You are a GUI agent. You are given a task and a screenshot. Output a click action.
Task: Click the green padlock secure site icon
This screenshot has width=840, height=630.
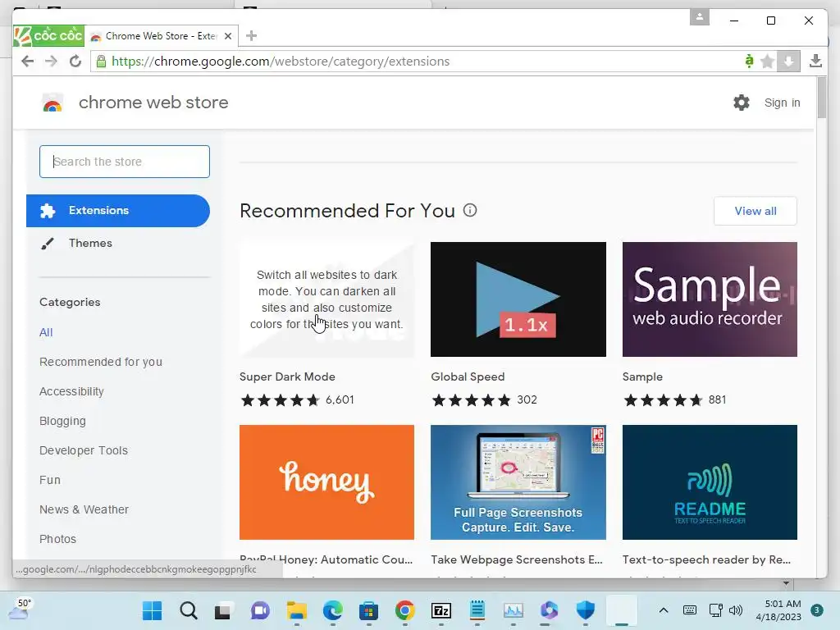[x=101, y=61]
